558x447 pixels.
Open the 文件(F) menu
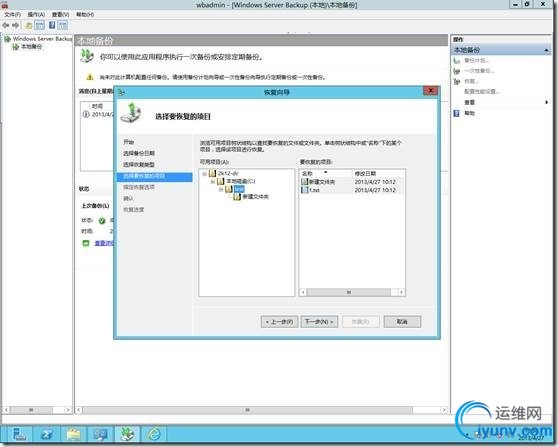pyautogui.click(x=12, y=15)
